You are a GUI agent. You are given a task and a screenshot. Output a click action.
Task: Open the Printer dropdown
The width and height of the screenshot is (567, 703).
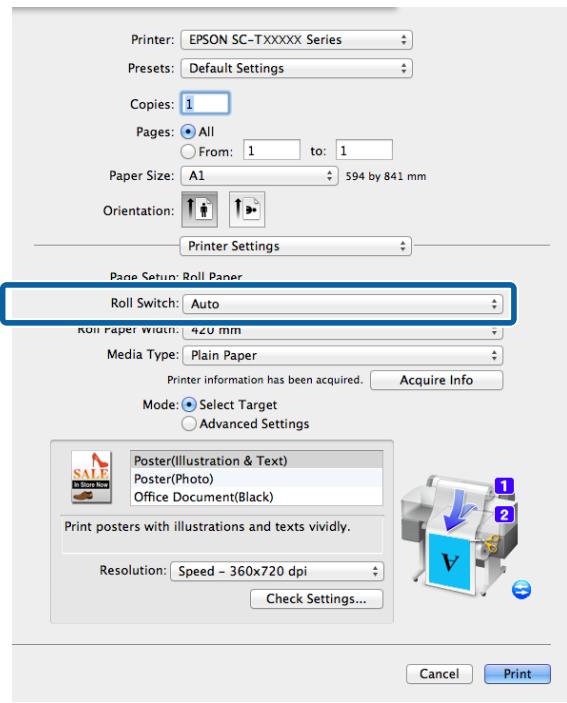(296, 40)
